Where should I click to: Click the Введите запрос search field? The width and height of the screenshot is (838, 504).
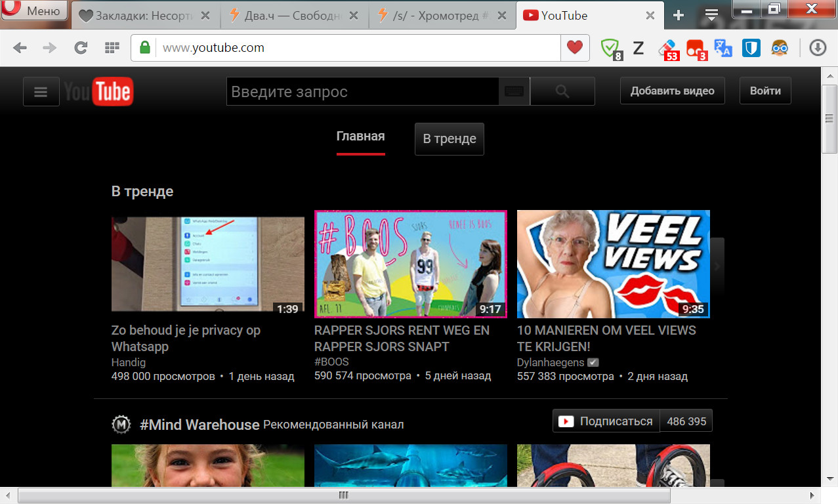(362, 92)
